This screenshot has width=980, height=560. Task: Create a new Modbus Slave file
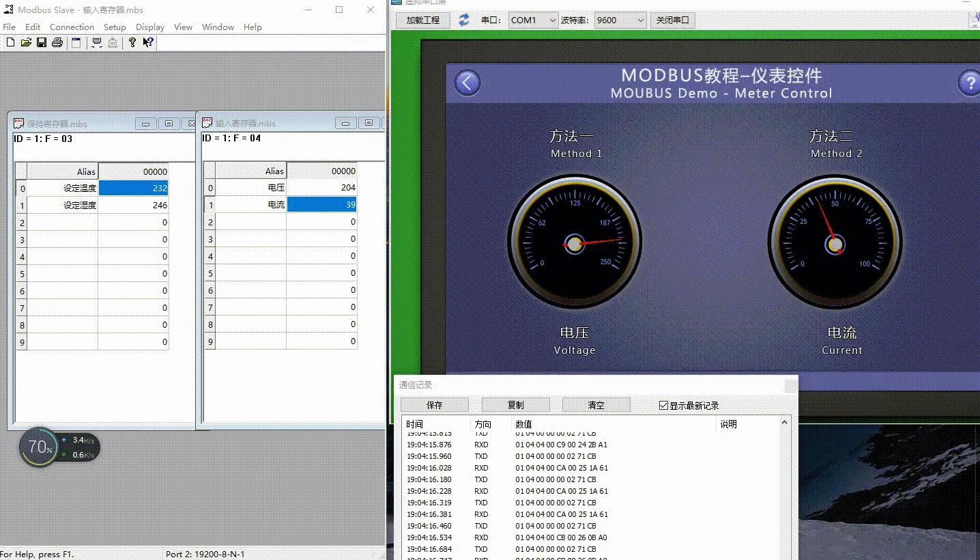click(10, 42)
